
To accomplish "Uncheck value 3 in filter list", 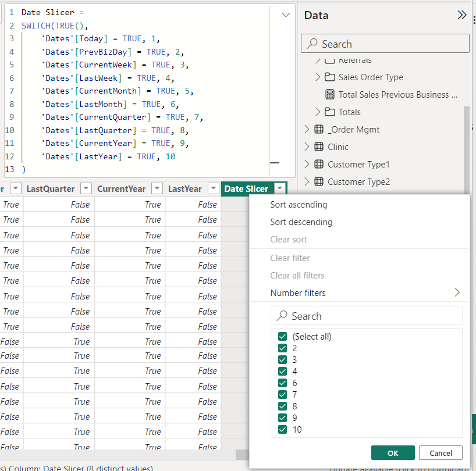I will (282, 360).
